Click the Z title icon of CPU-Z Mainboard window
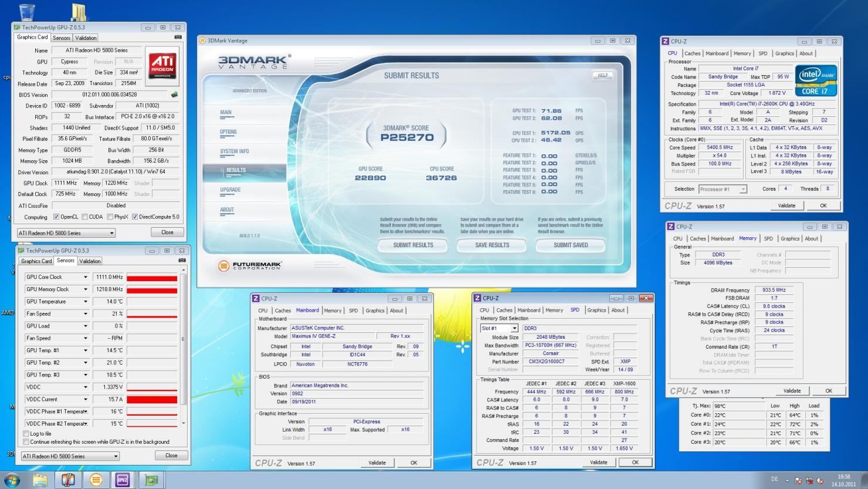The height and width of the screenshot is (489, 868). tap(256, 298)
